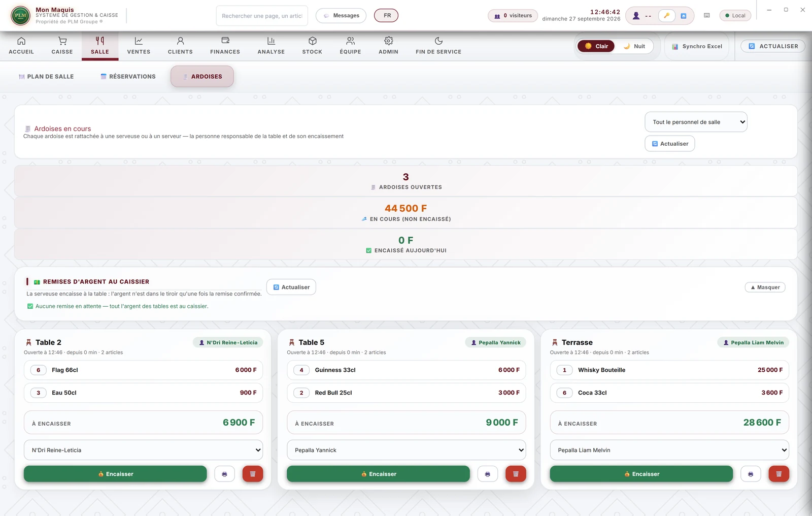Viewport: 812px width, 516px height.
Task: Switch to Nuit theme mode
Action: tap(634, 46)
